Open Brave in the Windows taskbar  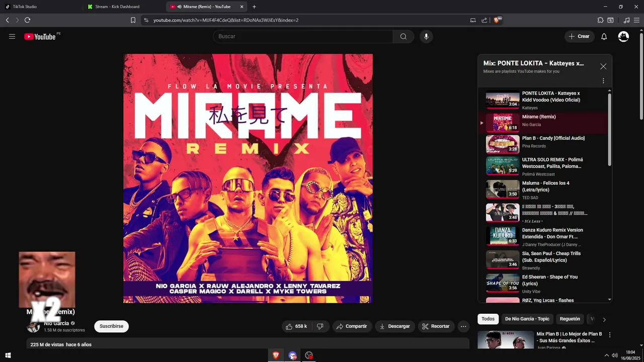point(276,355)
